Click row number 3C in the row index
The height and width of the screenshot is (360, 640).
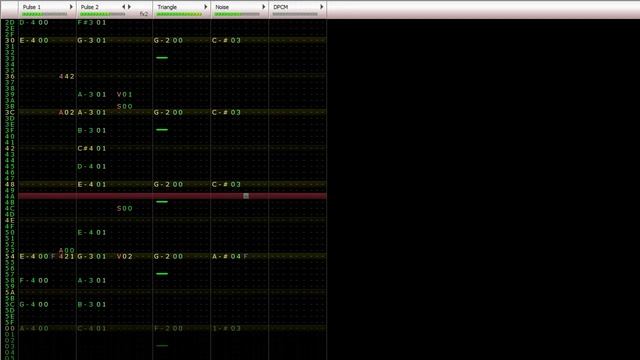pos(10,112)
